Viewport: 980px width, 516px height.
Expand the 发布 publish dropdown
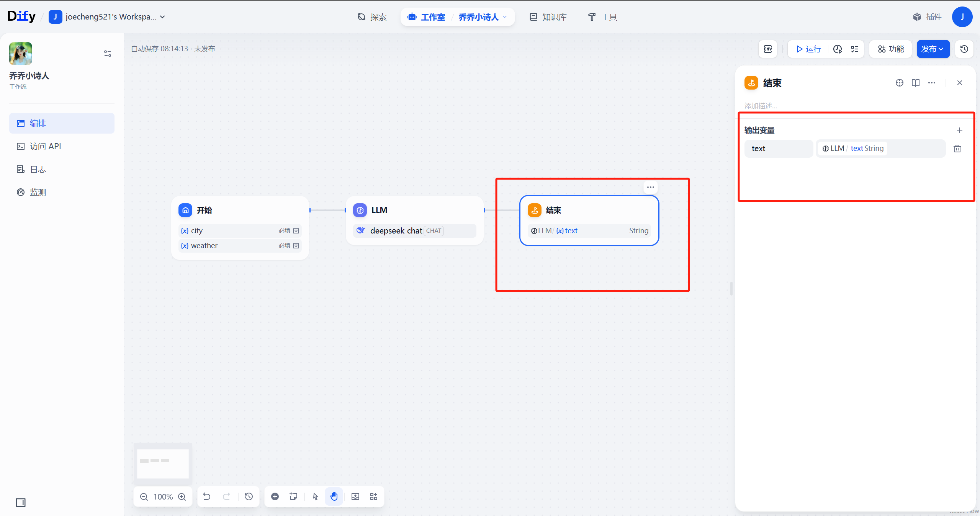click(933, 49)
